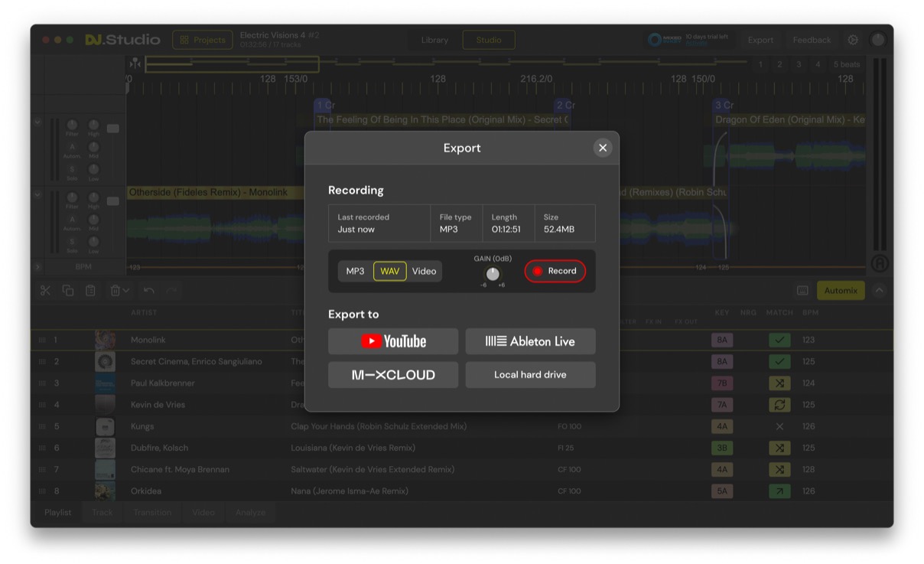
Task: Switch recording format to MP3
Action: pos(354,271)
